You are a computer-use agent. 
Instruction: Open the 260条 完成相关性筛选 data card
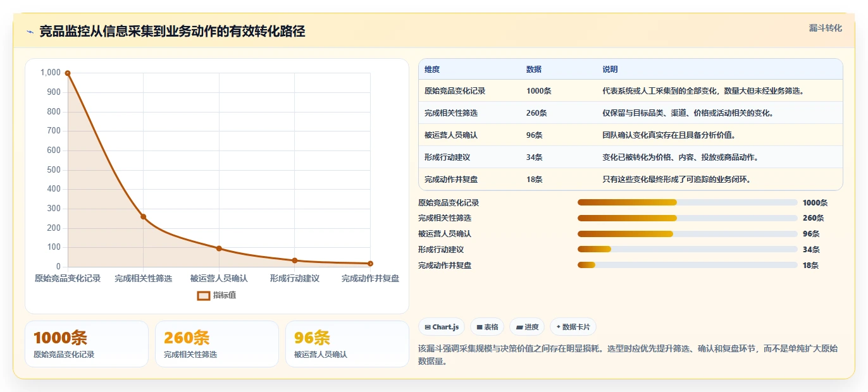[217, 344]
